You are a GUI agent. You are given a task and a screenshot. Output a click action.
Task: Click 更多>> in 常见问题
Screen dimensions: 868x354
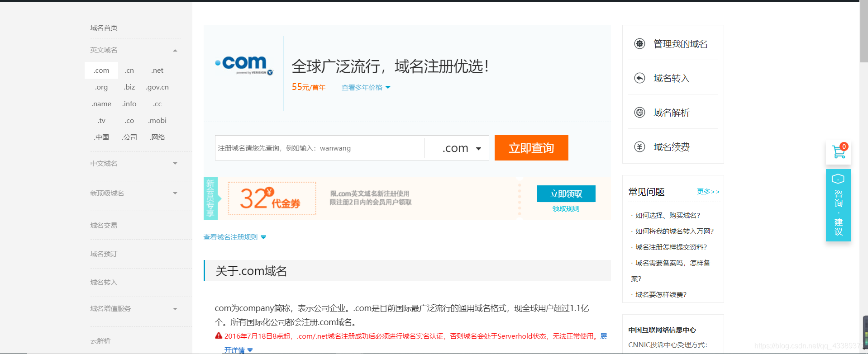(708, 192)
